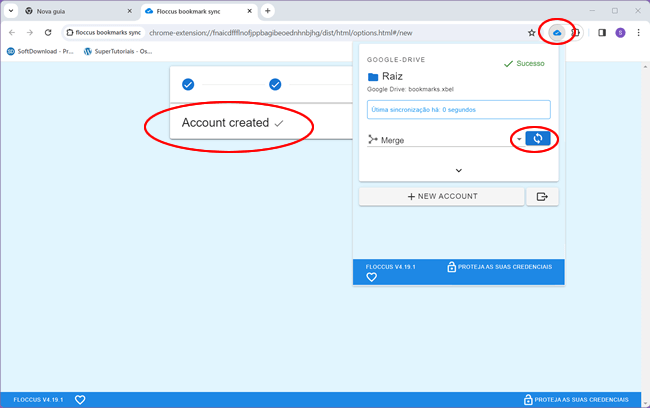Expand the account details chevron
The width and height of the screenshot is (650, 408).
tap(458, 171)
